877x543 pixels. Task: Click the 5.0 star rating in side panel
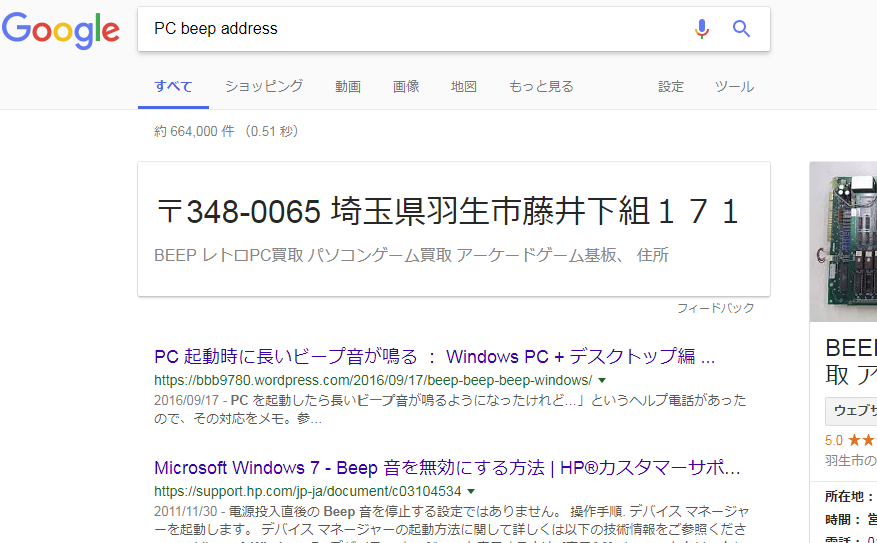[x=851, y=440]
